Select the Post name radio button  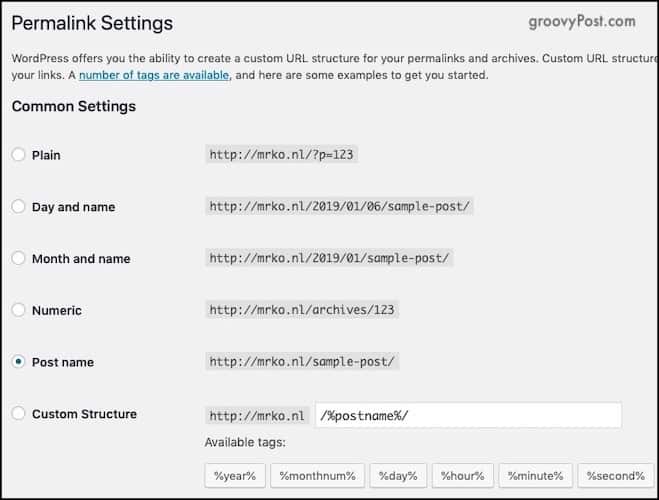tap(18, 362)
